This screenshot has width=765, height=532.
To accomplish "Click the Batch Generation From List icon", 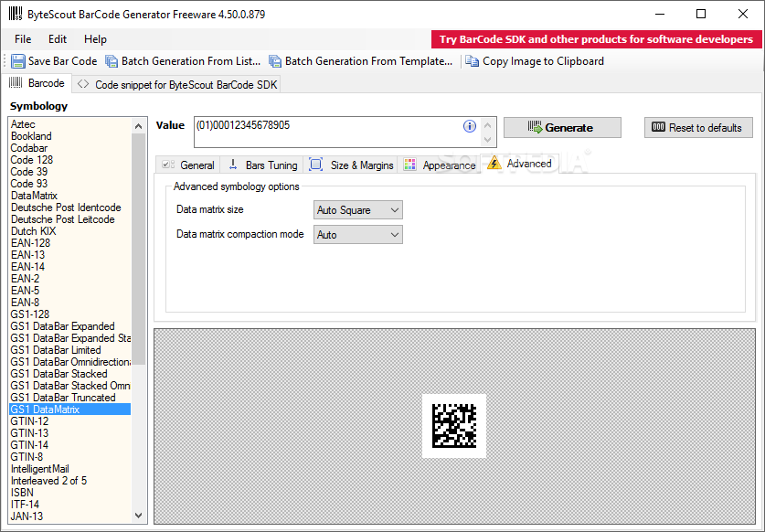I will point(112,61).
